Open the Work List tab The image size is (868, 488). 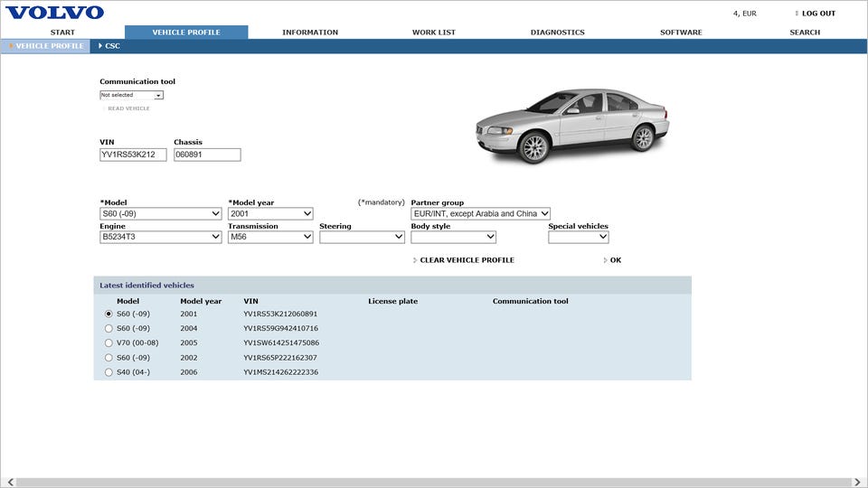(434, 33)
